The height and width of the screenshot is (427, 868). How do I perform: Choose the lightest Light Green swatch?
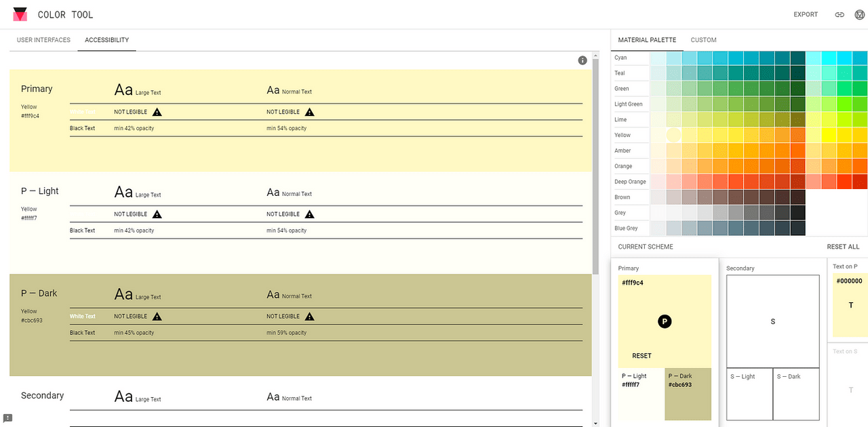click(658, 105)
